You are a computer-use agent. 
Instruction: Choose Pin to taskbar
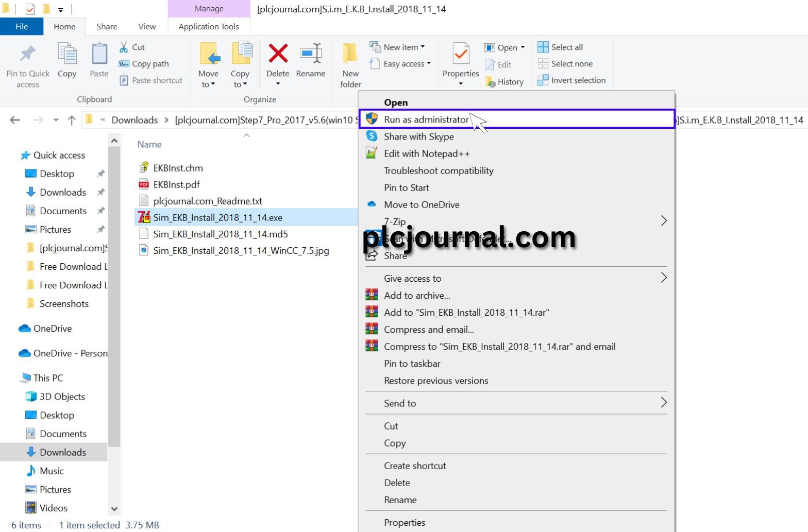pyautogui.click(x=516, y=364)
